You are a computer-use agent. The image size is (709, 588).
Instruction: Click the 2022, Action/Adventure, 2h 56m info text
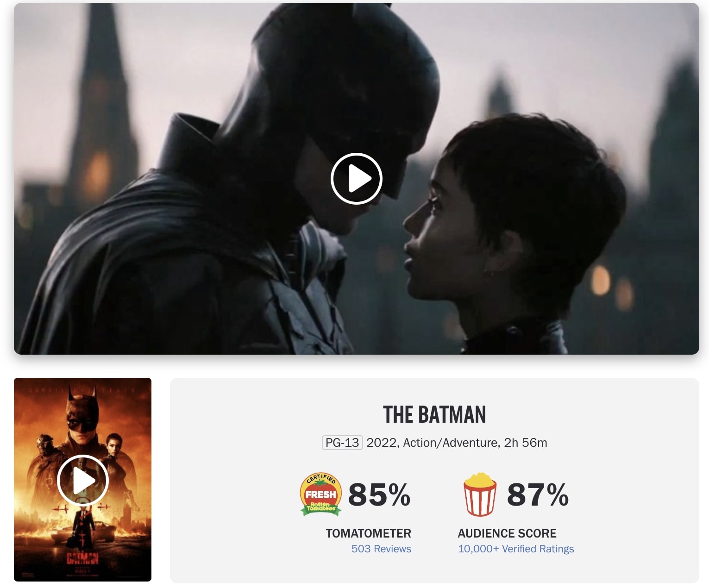pyautogui.click(x=457, y=443)
